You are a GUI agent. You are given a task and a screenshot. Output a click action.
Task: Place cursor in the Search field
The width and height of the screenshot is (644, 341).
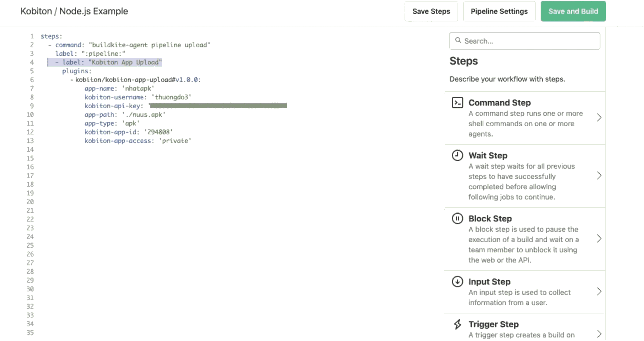pyautogui.click(x=525, y=41)
